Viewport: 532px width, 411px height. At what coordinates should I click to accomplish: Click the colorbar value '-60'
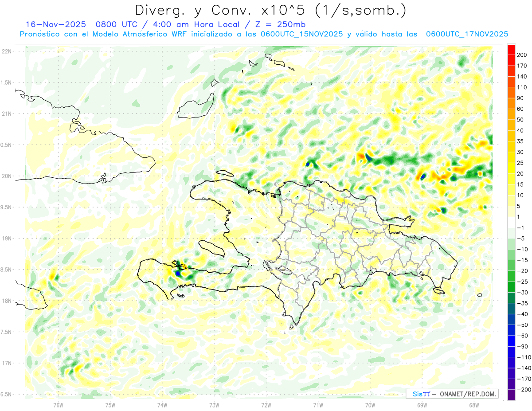pos(522,336)
